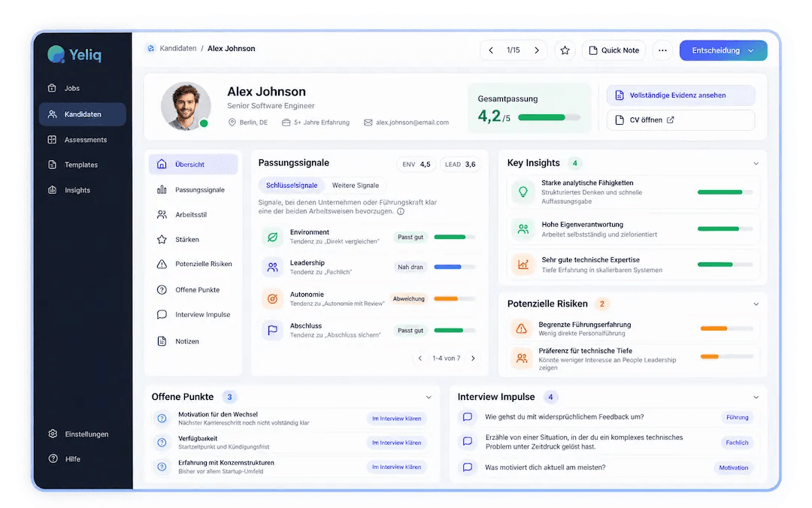Screen dimensions: 812x508
Task: Click CV öffnen button
Action: 680,120
